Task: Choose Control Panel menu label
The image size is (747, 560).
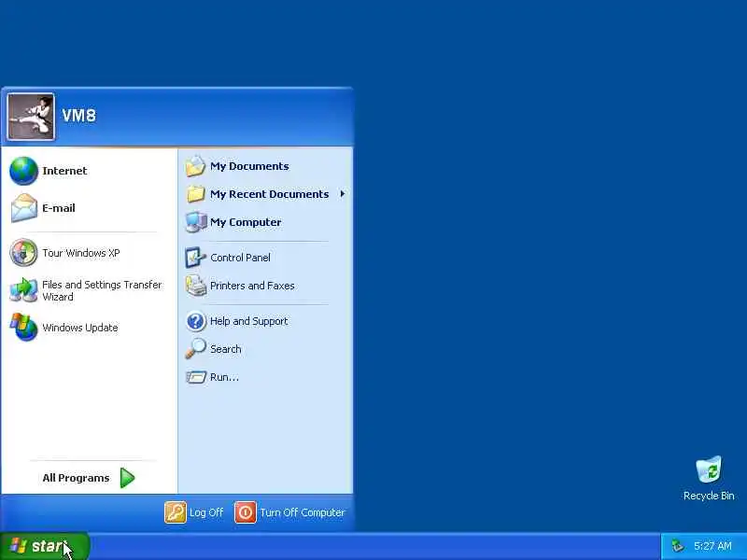Action: coord(240,258)
